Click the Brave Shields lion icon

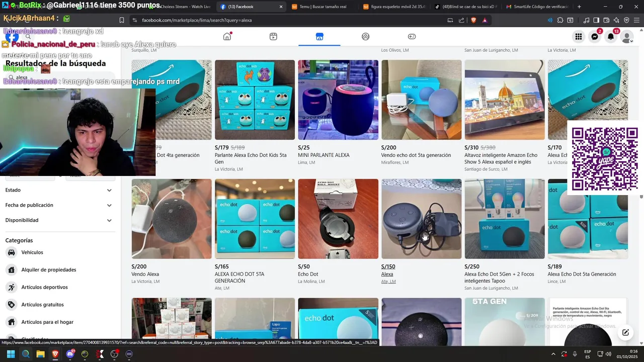point(473,20)
